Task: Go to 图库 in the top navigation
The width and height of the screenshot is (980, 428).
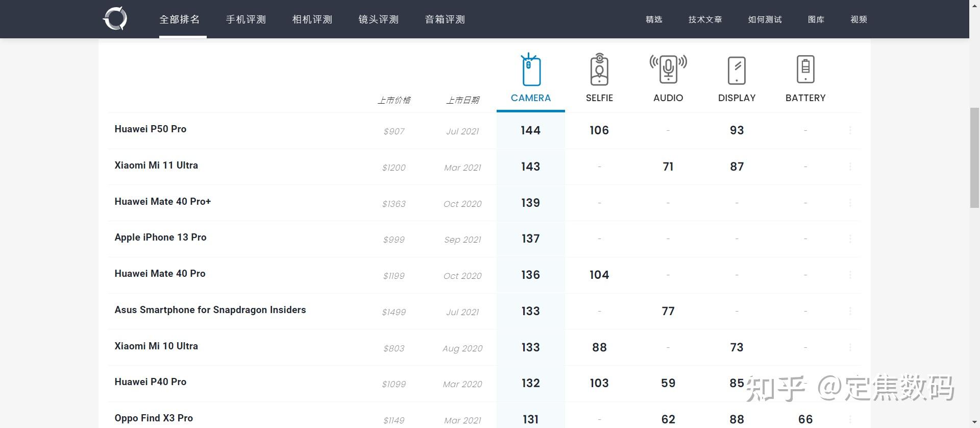Action: tap(816, 19)
